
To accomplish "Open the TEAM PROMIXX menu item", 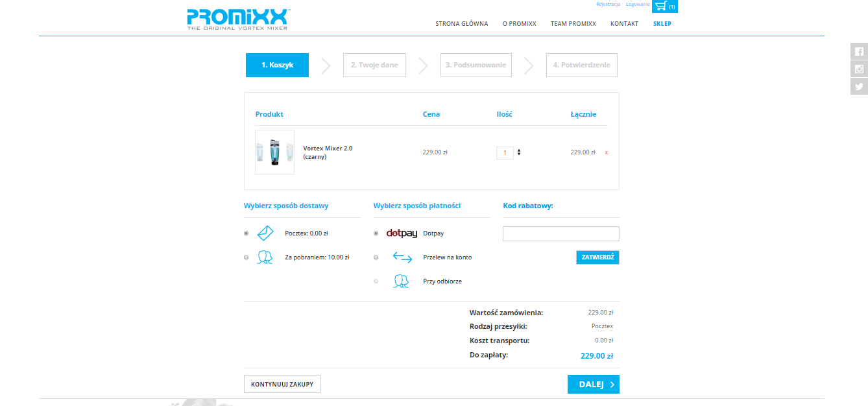I will [573, 24].
